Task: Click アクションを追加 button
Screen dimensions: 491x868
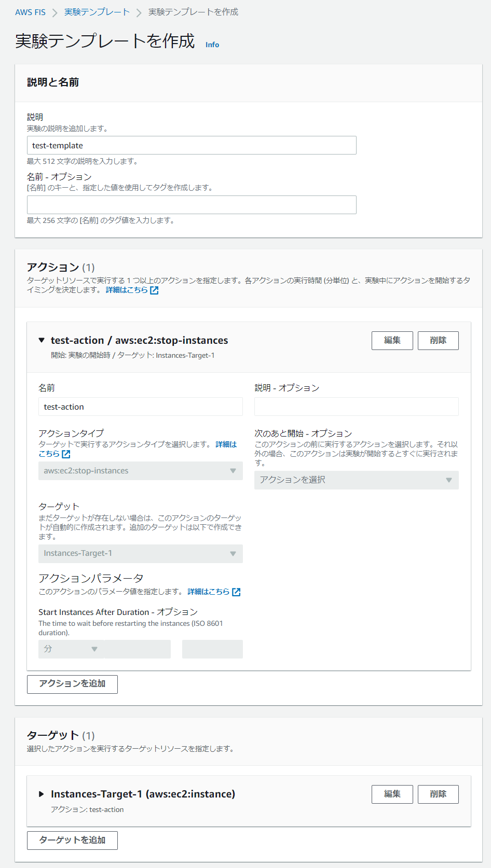Action: click(x=72, y=684)
